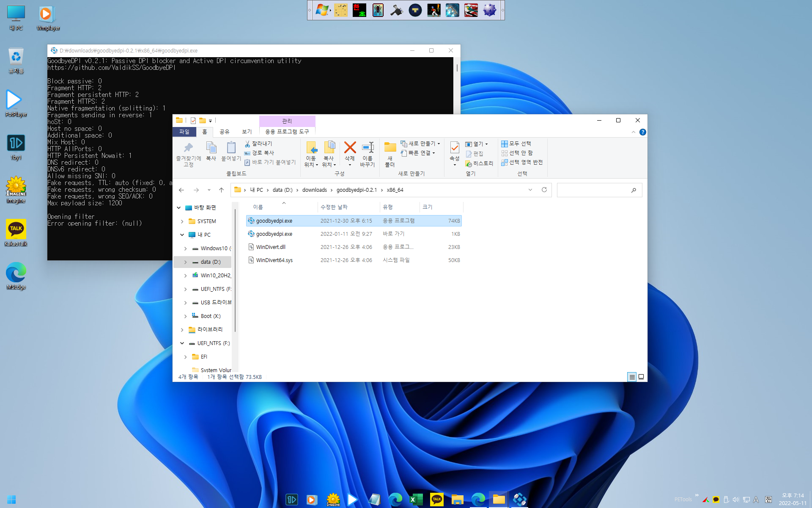The width and height of the screenshot is (812, 508).
Task: Open the recent locations dropdown arrow
Action: coord(209,190)
